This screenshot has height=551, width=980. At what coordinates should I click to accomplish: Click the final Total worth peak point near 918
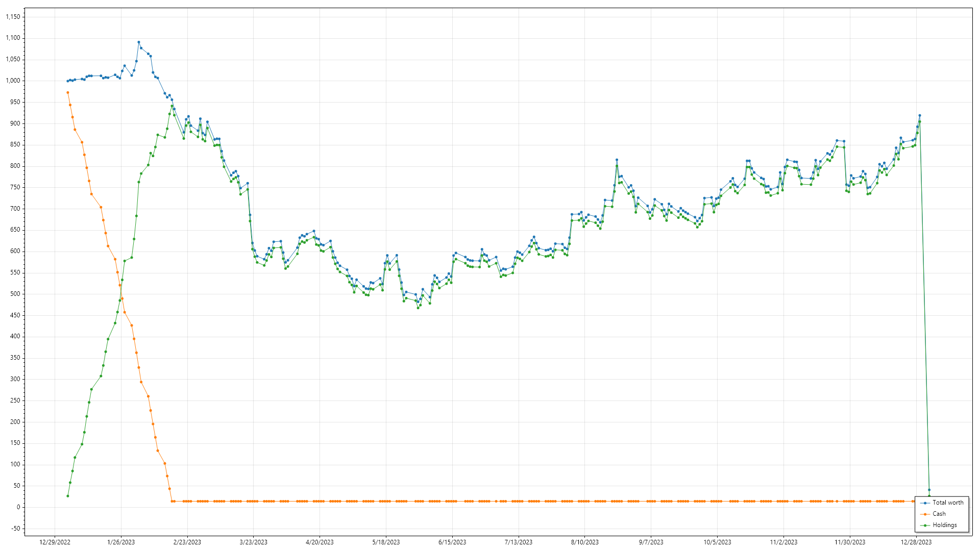tap(920, 115)
